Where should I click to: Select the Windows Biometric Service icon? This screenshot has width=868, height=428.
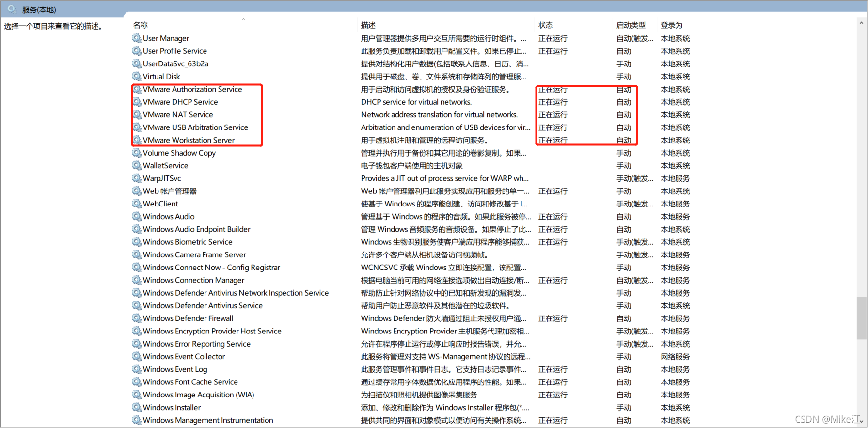click(x=136, y=242)
